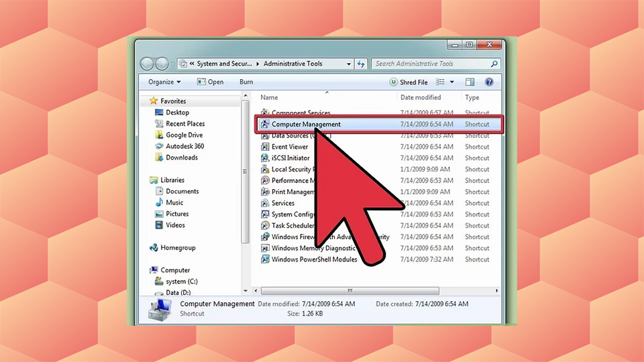The image size is (644, 362).
Task: Click the 7/14/2009 7:32 AM date cell
Action: point(427,259)
